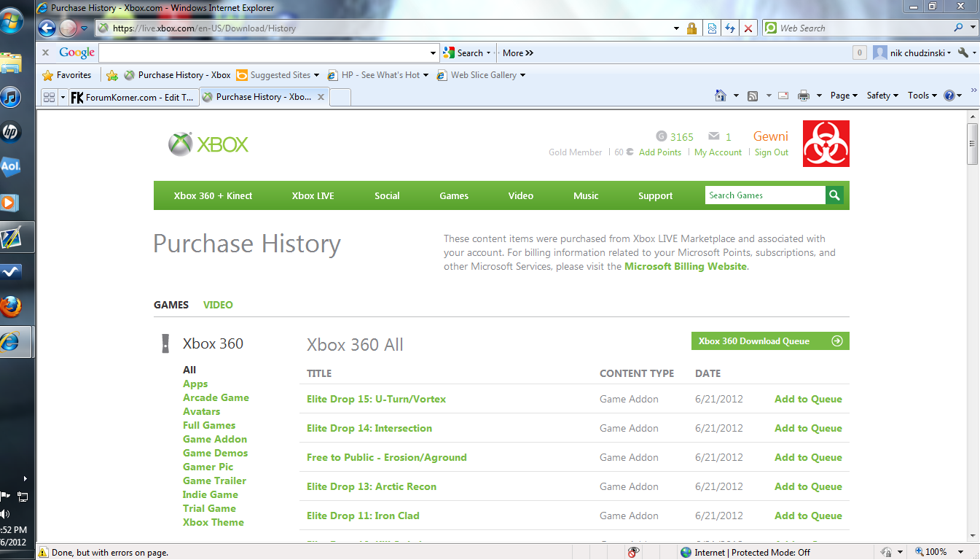Toggle the Compatibility View icon
Screen dimensions: 980x560
712,28
